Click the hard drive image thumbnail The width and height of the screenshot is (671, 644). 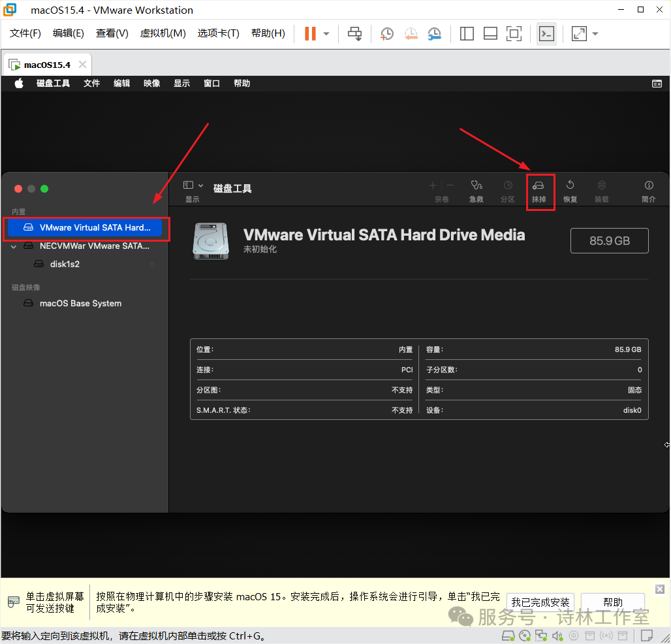point(211,241)
